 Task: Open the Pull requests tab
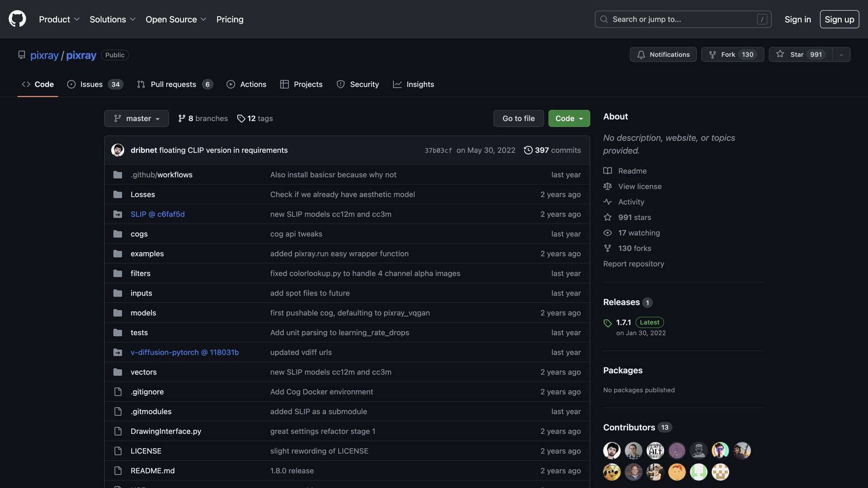pyautogui.click(x=175, y=84)
